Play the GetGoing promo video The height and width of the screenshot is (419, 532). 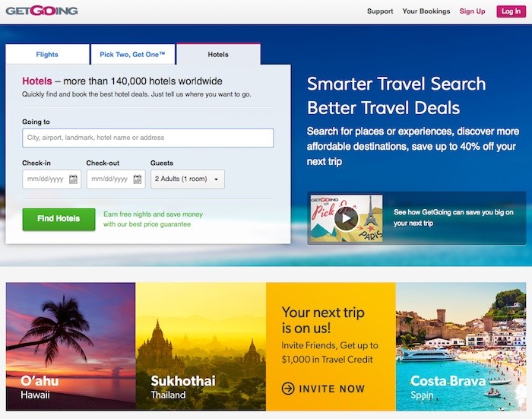pos(346,218)
